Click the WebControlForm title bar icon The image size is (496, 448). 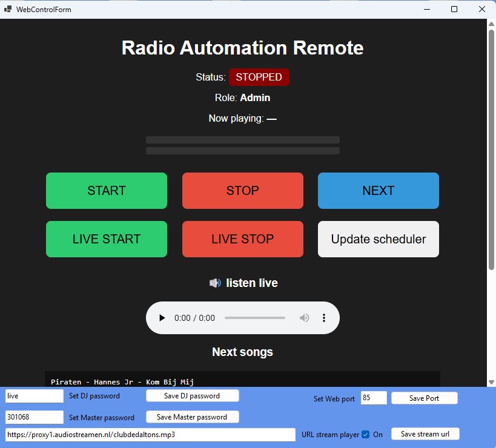coord(8,9)
